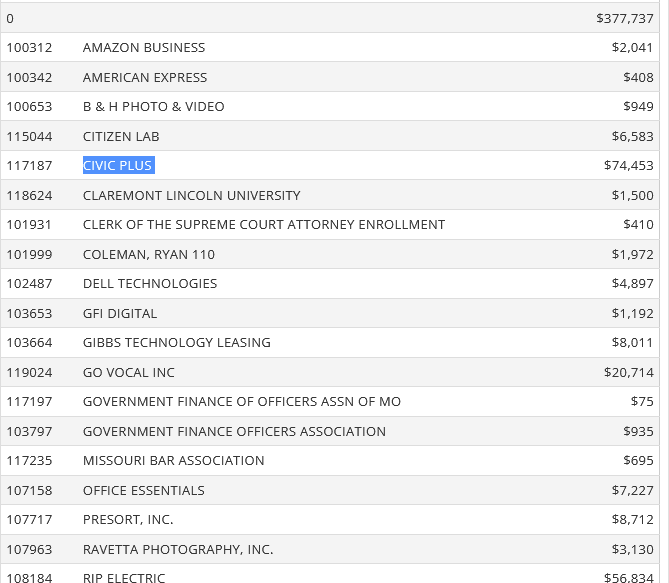
Task: Click GOVERNMENT FINANCE OFFICERS ASSOCIATION
Action: tap(234, 431)
